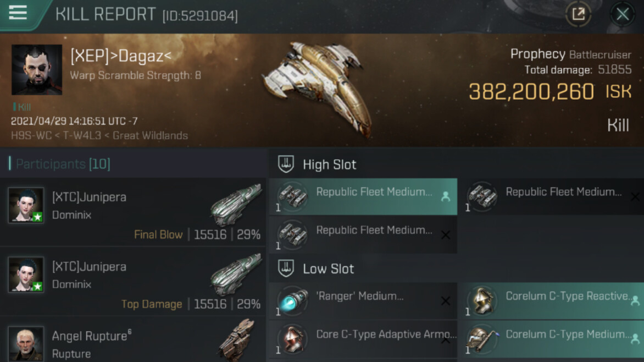Click the Kill Report ID label
Screen dimensions: 644x362
(x=200, y=16)
